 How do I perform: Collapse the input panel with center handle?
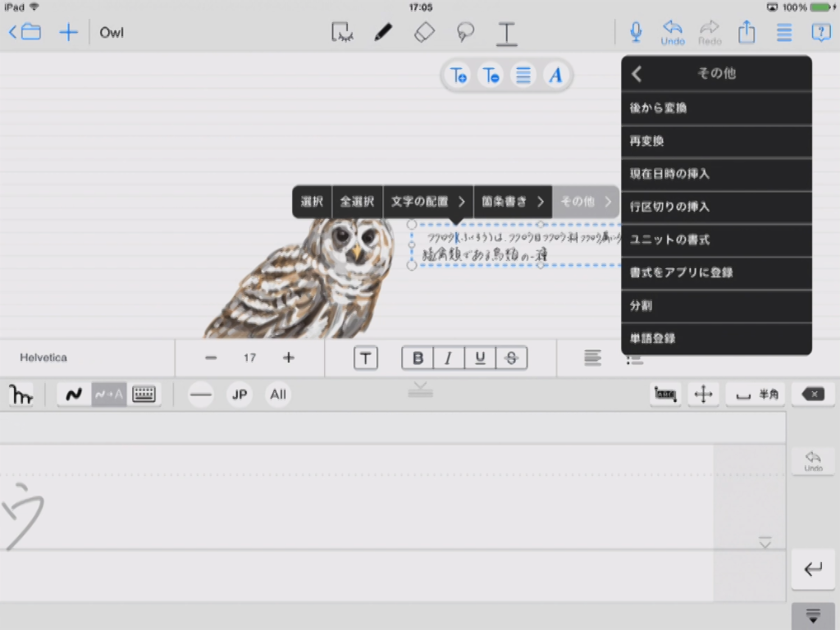(420, 390)
